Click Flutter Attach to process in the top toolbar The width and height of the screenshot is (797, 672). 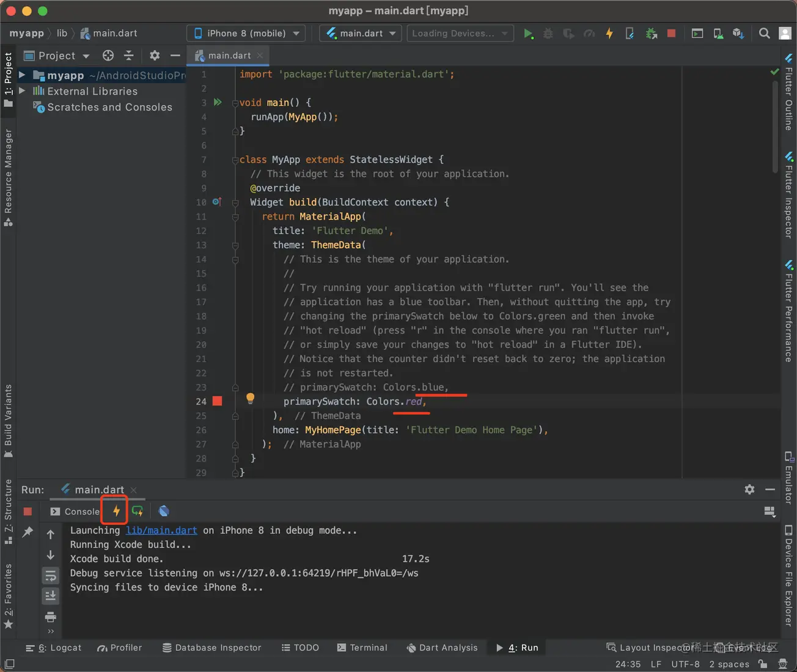[x=630, y=34]
